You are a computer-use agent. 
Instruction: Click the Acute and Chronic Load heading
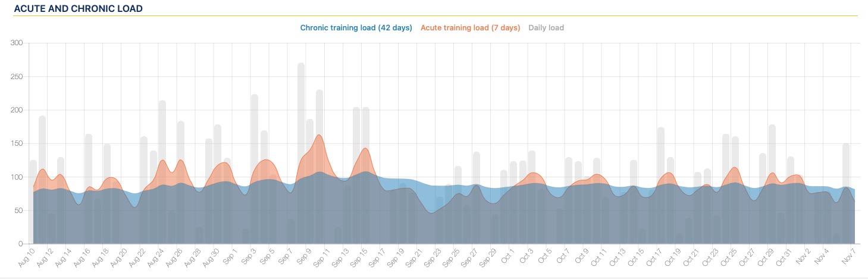coord(78,10)
